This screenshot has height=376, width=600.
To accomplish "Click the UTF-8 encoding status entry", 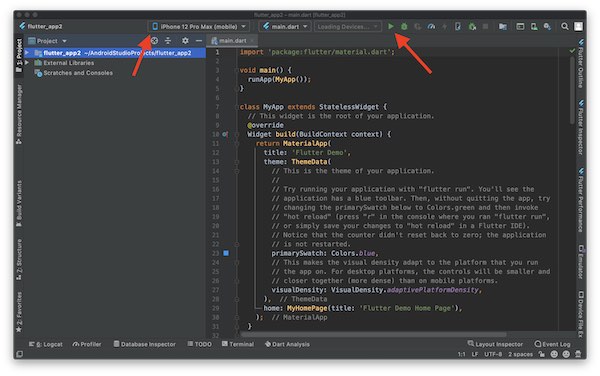I will (x=493, y=354).
